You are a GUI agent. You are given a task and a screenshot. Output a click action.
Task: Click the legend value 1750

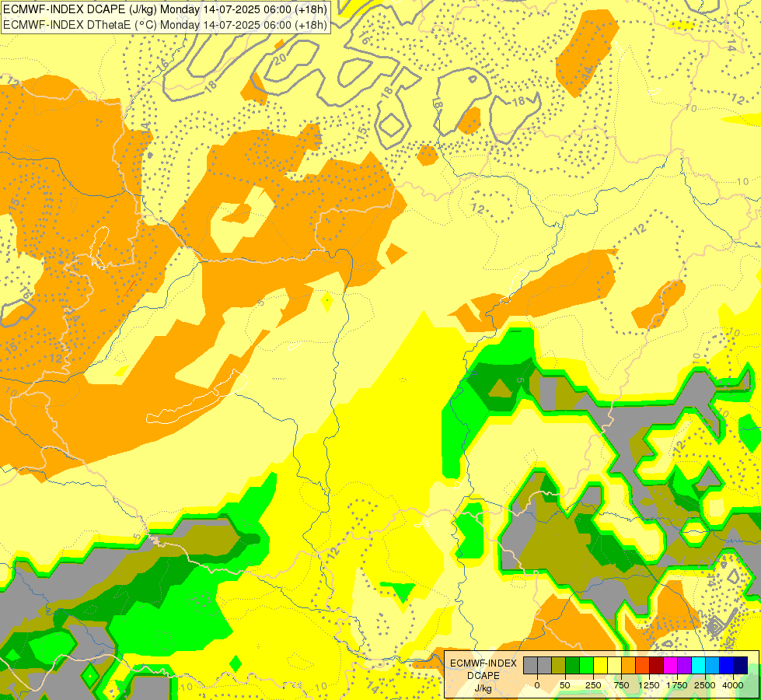(677, 685)
